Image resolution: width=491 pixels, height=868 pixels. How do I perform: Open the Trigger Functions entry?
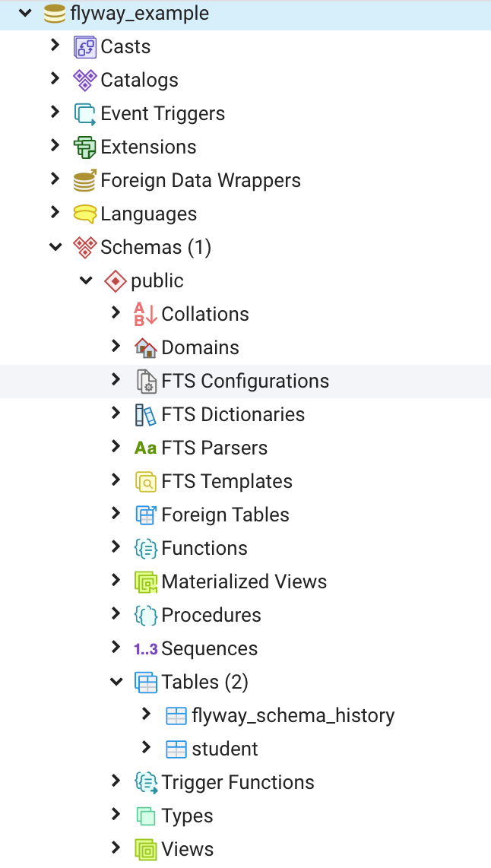(239, 782)
